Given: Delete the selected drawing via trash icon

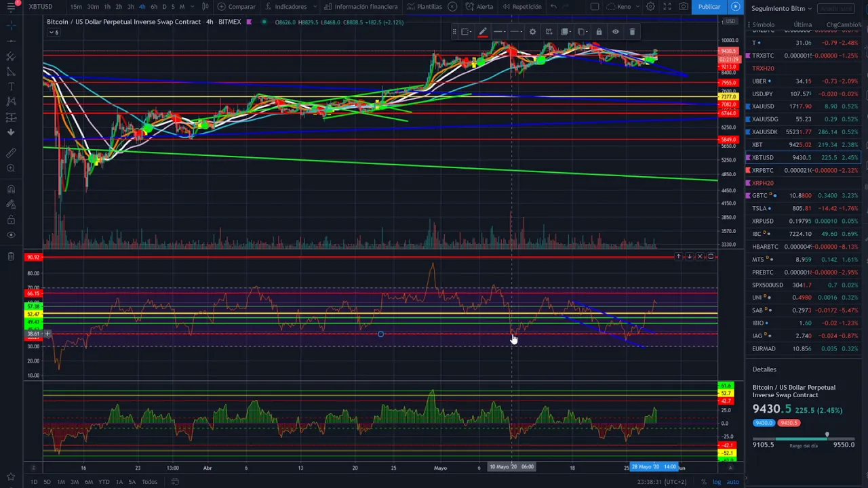Looking at the screenshot, I should (632, 32).
